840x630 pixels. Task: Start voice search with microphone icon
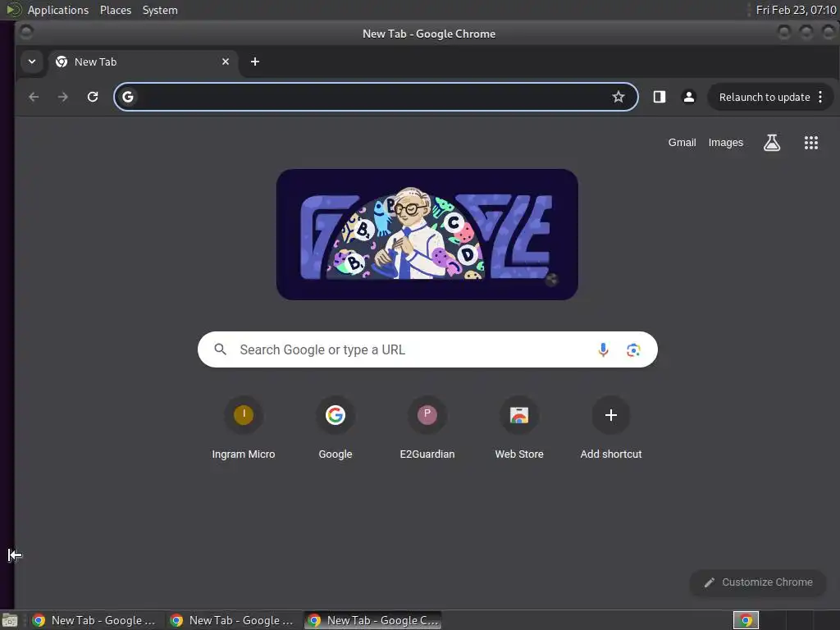(603, 349)
